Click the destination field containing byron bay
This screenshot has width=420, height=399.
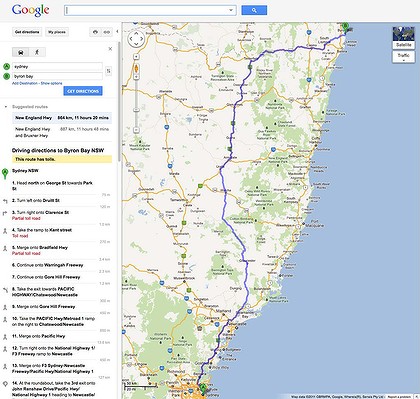pos(57,76)
